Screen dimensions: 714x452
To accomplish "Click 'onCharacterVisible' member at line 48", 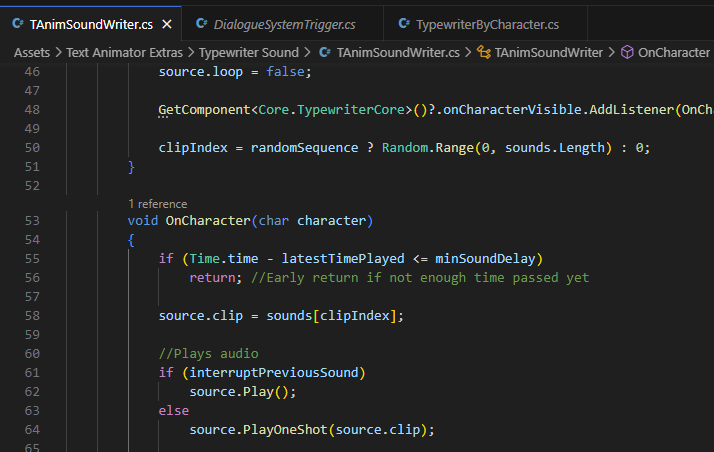I will [512, 110].
